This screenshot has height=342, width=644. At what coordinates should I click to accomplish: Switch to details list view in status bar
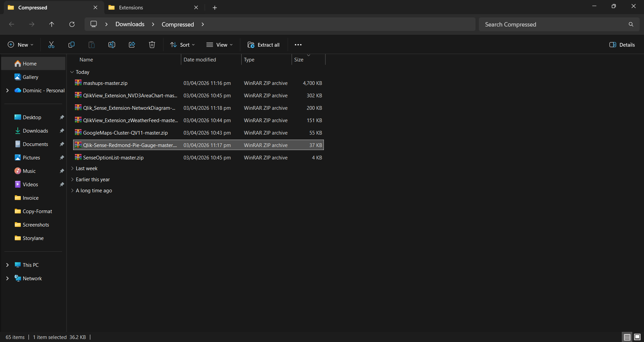(x=627, y=337)
